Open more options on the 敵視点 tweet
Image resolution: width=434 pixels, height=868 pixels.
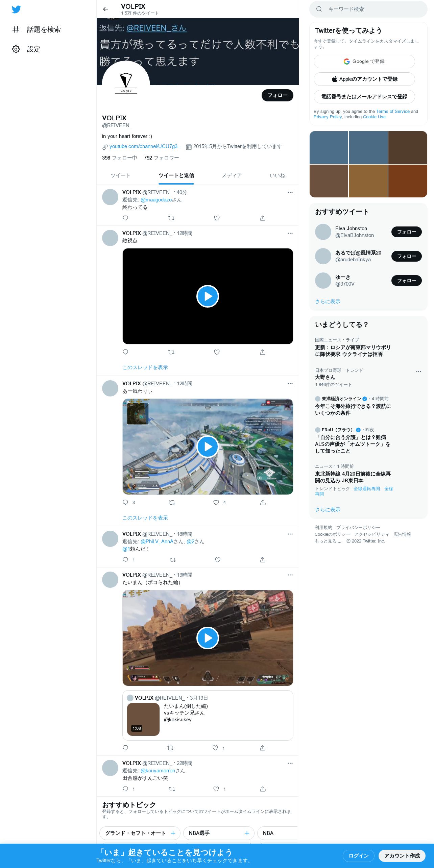290,233
